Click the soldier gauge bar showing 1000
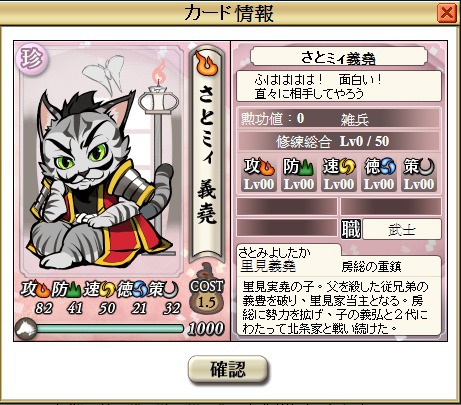 click(109, 329)
